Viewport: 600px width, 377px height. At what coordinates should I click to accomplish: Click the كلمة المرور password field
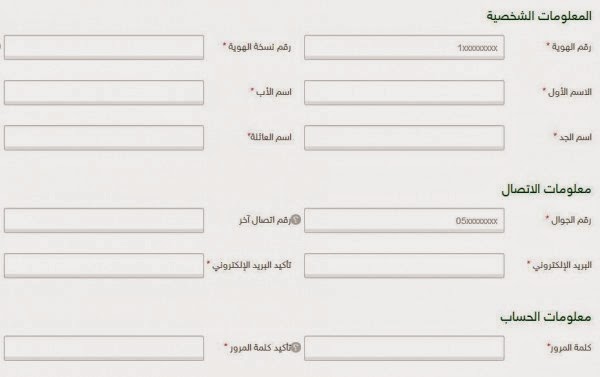pos(404,348)
